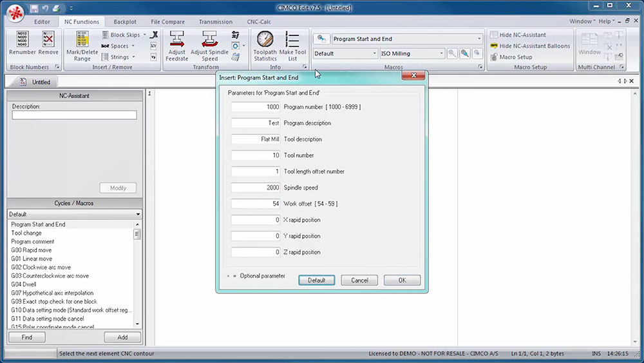Click the Add button in Cycles panel
This screenshot has height=363, width=644.
click(x=122, y=337)
